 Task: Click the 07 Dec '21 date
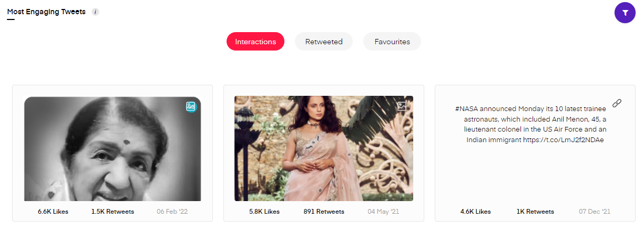tap(595, 212)
